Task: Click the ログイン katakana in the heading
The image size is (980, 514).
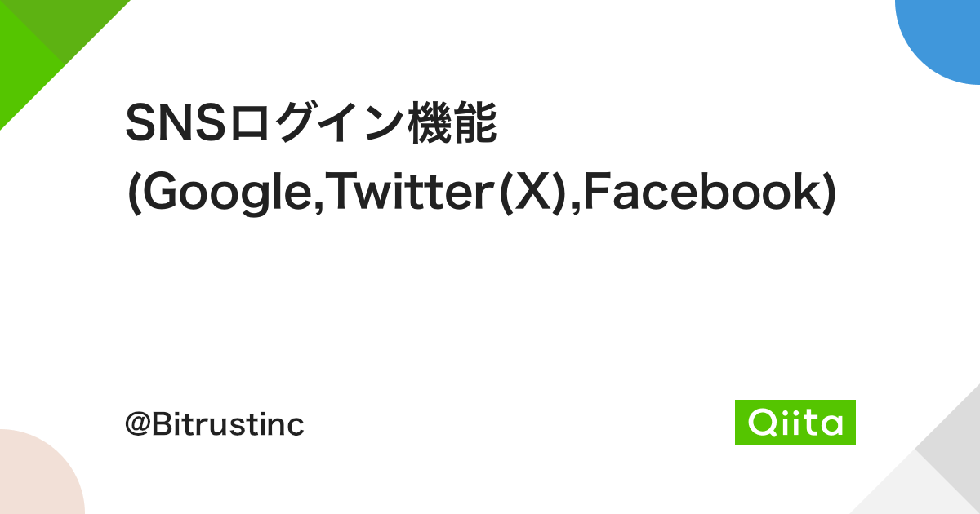Action: (x=318, y=125)
